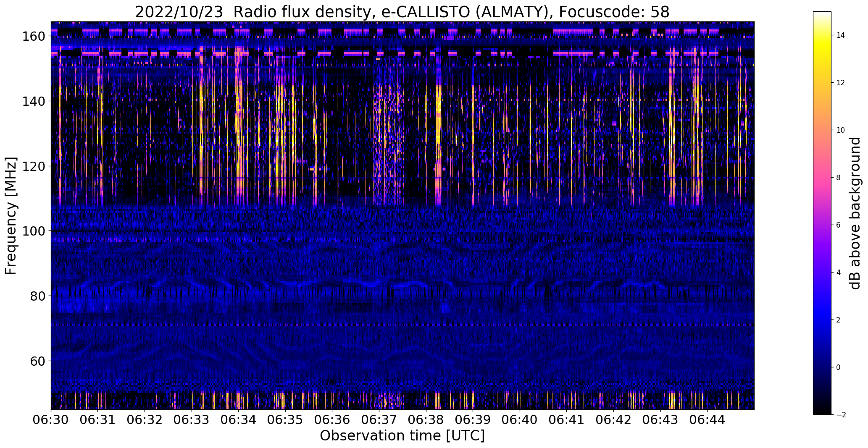Click the 06:40 time tick label
Screen dimensions: 868x448
[x=520, y=420]
